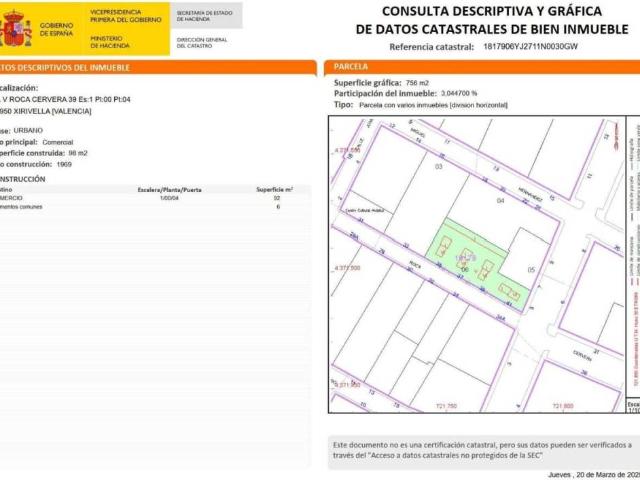Select 'VICEPRESIDENCIA PRIMERA DEL GOBIERNO' heading
Image resolution: width=640 pixels, height=480 pixels.
126,16
